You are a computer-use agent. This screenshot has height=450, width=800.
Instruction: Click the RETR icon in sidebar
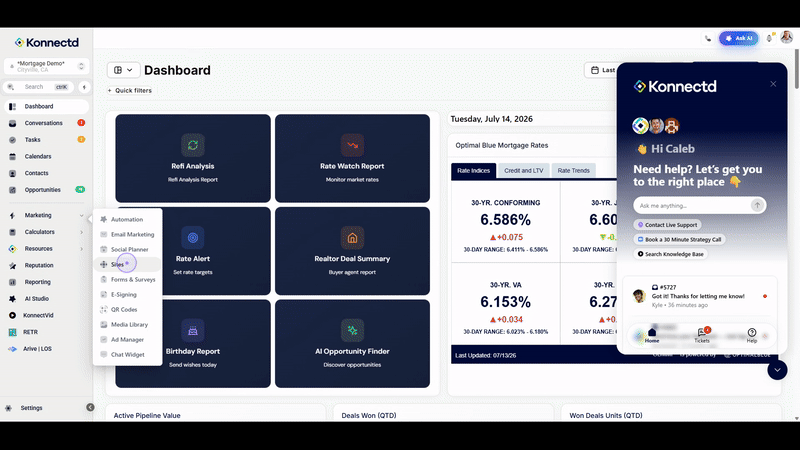[13, 332]
